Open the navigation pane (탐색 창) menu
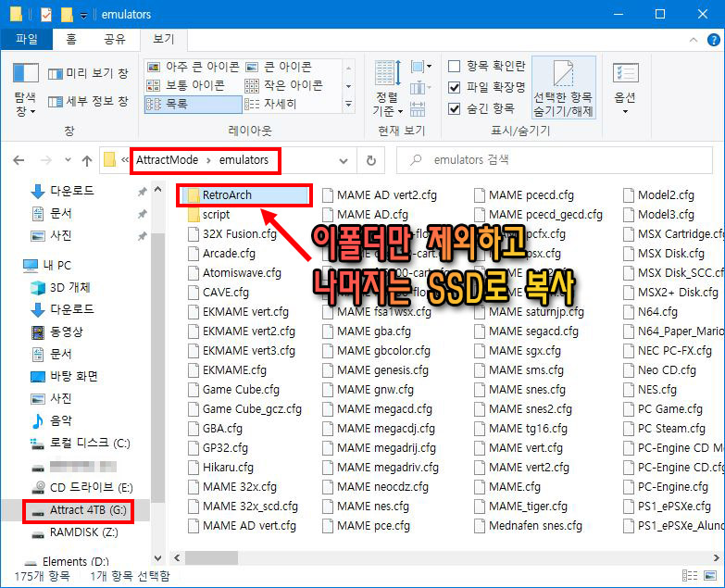Image resolution: width=725 pixels, height=588 pixels. click(25, 90)
